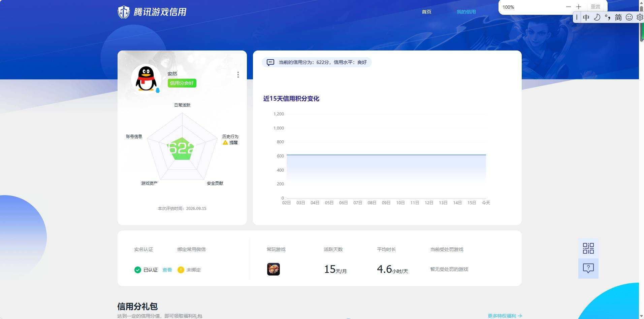The image size is (644, 319).
Task: Open the 首页 navigation tab
Action: (426, 12)
